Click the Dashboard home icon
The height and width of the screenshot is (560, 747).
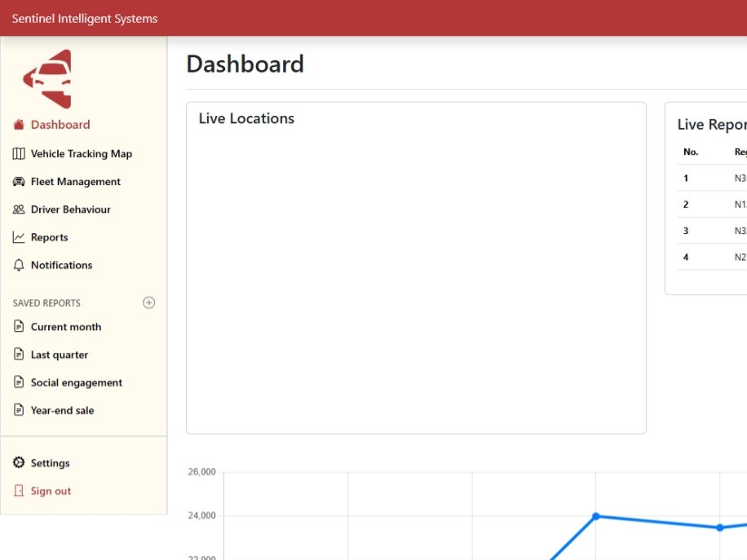pos(19,125)
